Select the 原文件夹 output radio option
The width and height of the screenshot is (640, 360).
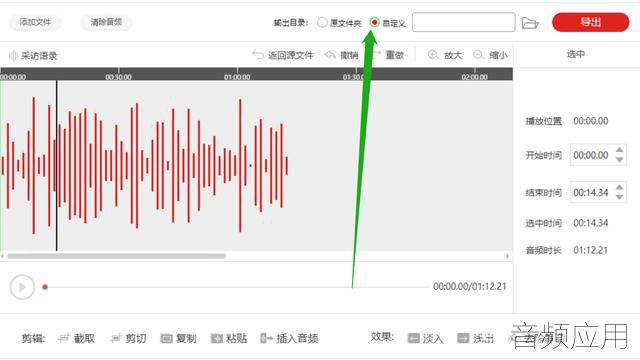(322, 22)
